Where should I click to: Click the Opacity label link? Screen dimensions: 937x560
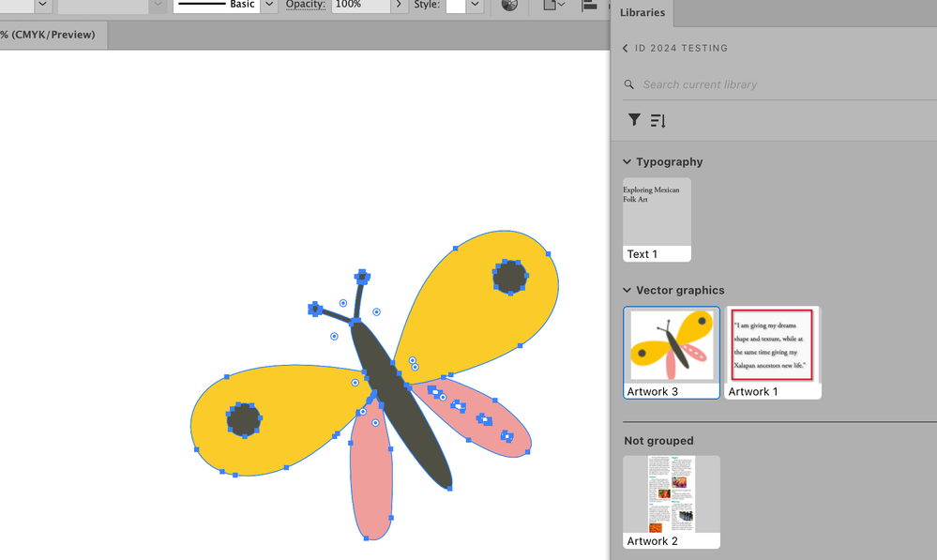pyautogui.click(x=306, y=5)
